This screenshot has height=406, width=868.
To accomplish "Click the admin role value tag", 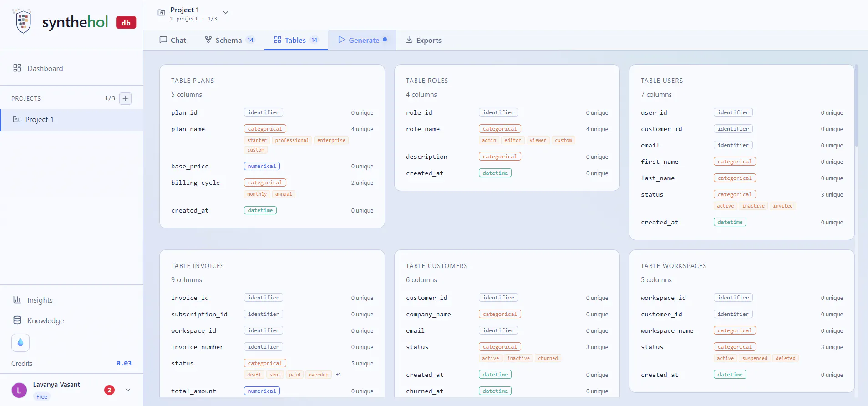I will pos(489,140).
